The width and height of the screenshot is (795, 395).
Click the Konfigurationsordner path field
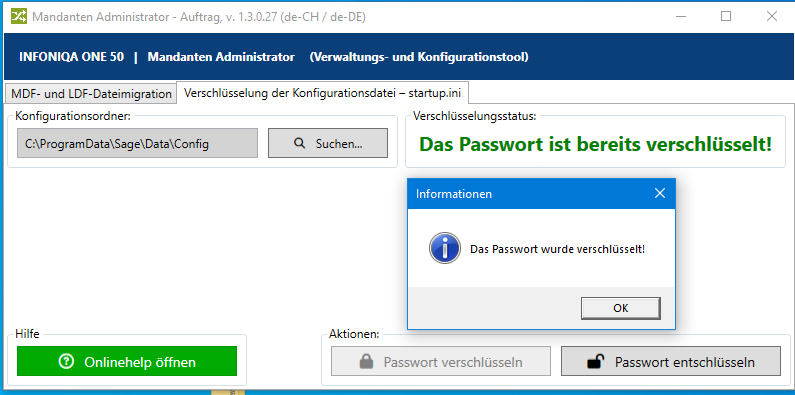(137, 143)
